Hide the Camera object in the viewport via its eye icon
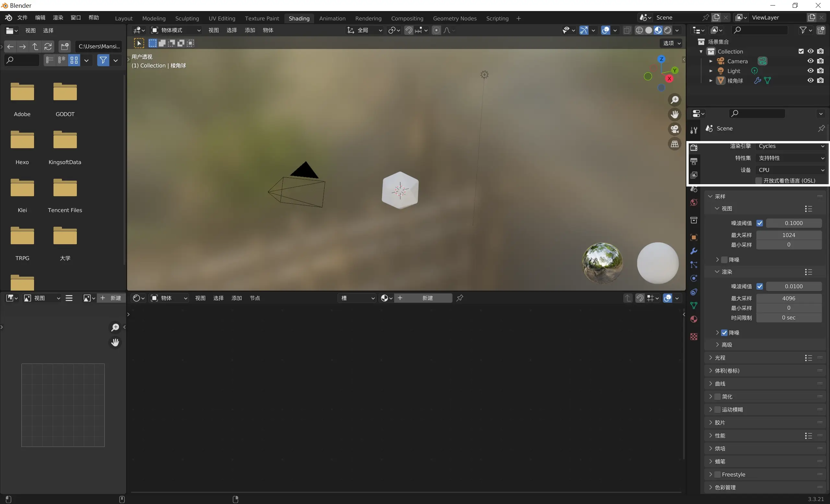This screenshot has height=504, width=830. (x=811, y=61)
